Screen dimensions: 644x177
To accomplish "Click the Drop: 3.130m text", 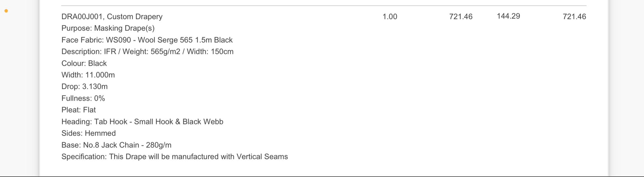I will tap(84, 87).
